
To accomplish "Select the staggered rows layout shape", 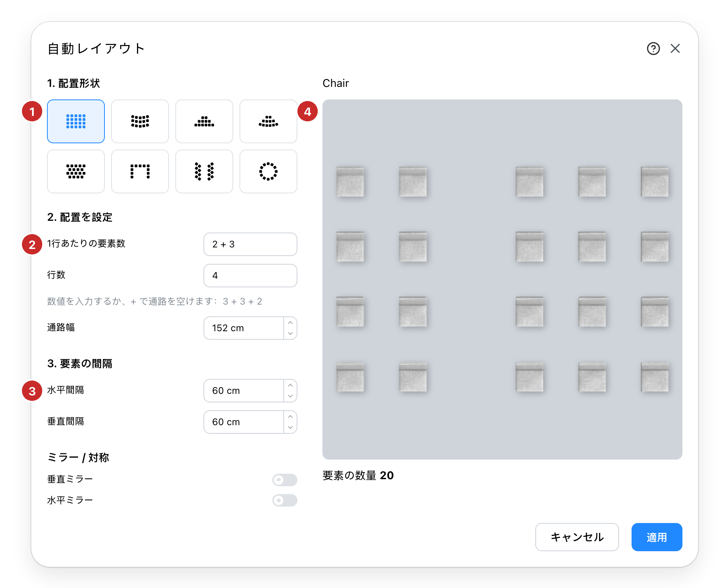I will [x=76, y=171].
